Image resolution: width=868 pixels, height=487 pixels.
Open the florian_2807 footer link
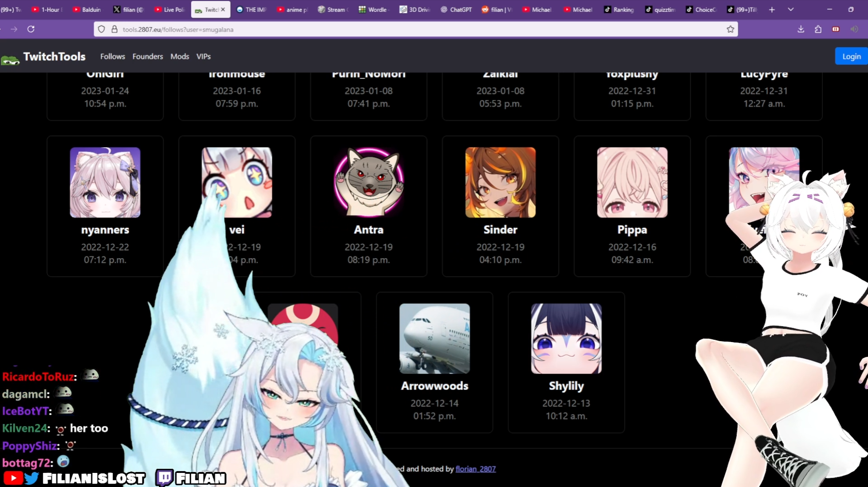pos(475,469)
